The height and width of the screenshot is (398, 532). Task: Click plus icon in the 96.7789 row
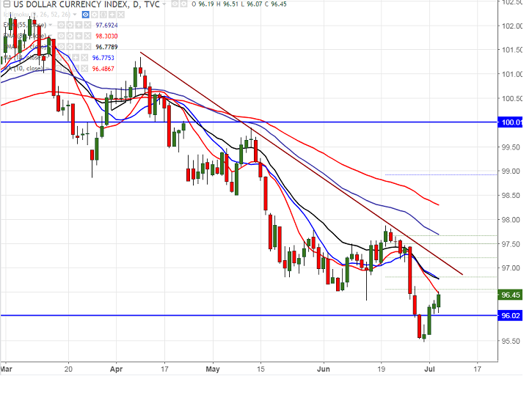point(79,47)
